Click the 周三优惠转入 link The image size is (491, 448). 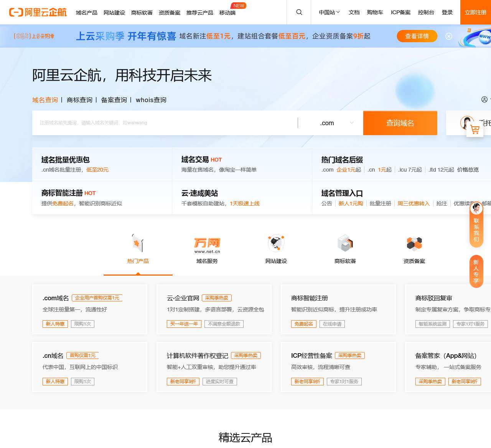(x=414, y=203)
